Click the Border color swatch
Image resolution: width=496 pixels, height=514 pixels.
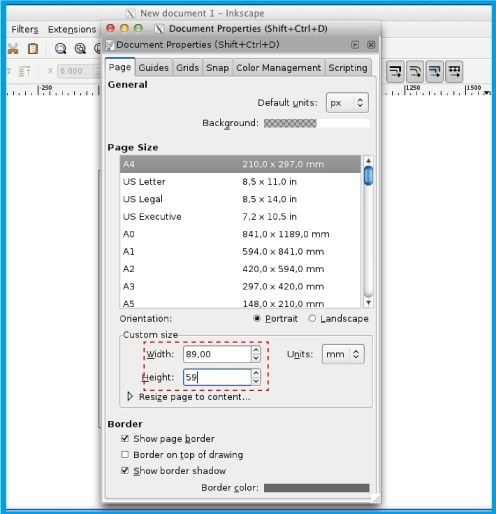317,488
